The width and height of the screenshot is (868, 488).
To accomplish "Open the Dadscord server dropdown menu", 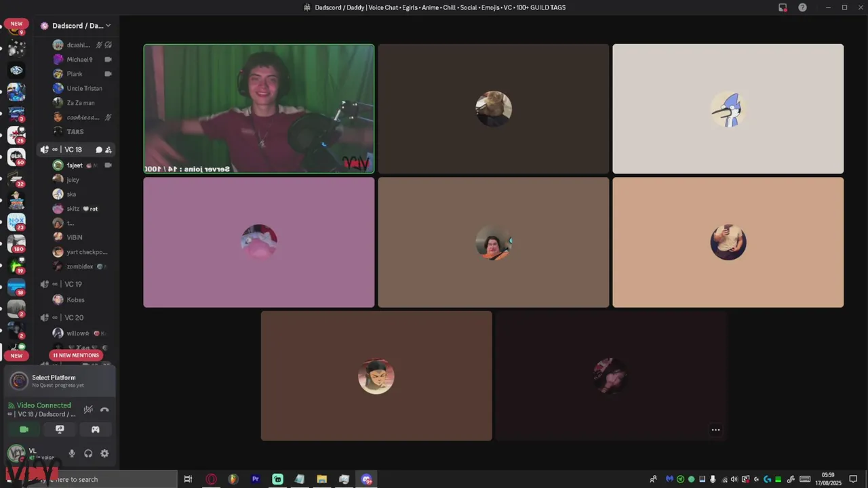I will point(76,26).
